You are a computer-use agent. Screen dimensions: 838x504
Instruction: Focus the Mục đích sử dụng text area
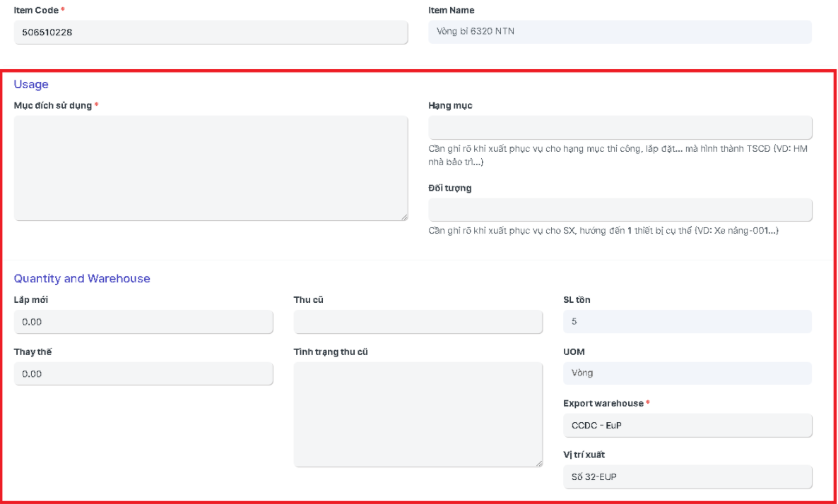(x=211, y=168)
